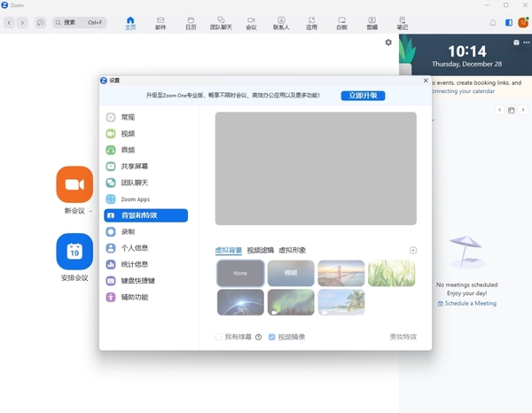Expand the 新会议 dropdown arrow
The height and width of the screenshot is (413, 532).
pos(91,212)
